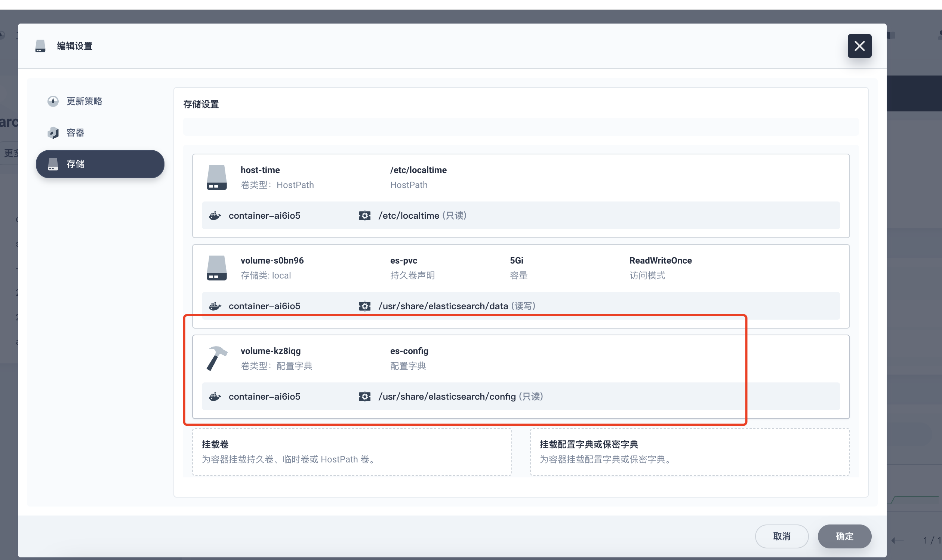Select the volume-s0bn96 volume name
This screenshot has width=942, height=560.
[x=272, y=261]
